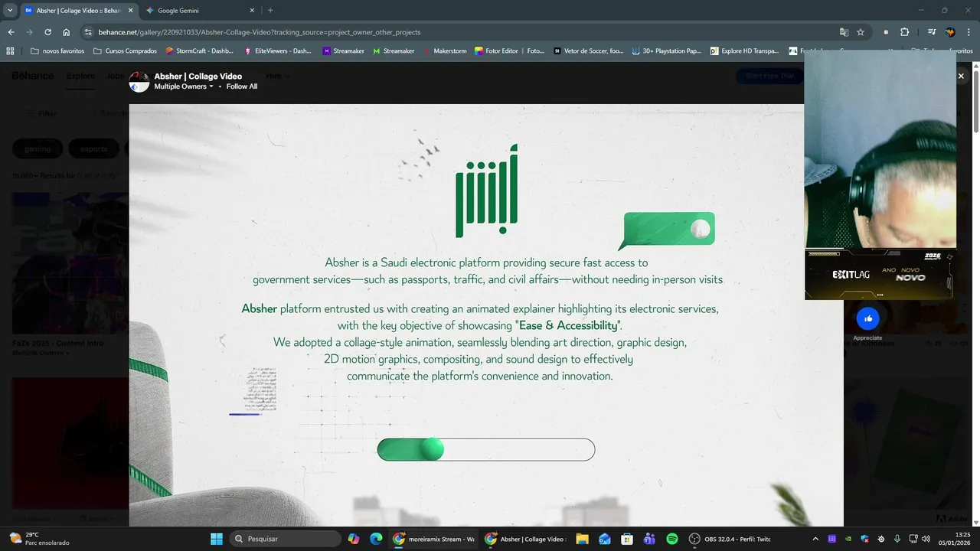Open the NVIDIA tray icon

[x=848, y=539]
